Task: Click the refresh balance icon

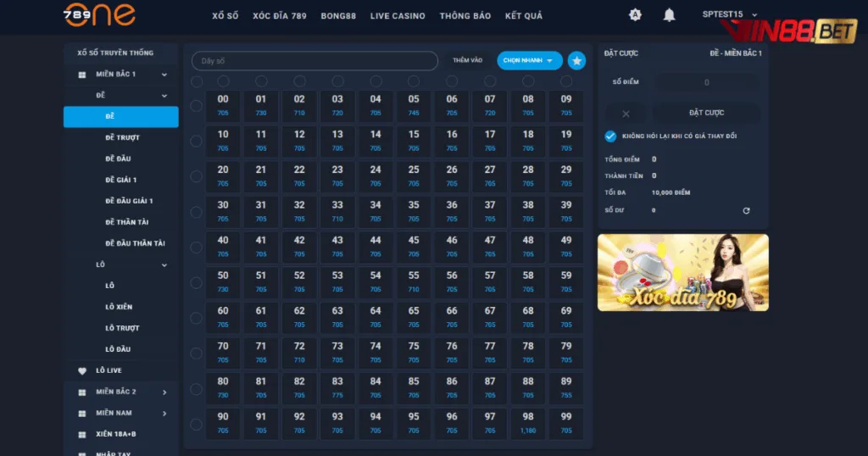Action: tap(746, 210)
